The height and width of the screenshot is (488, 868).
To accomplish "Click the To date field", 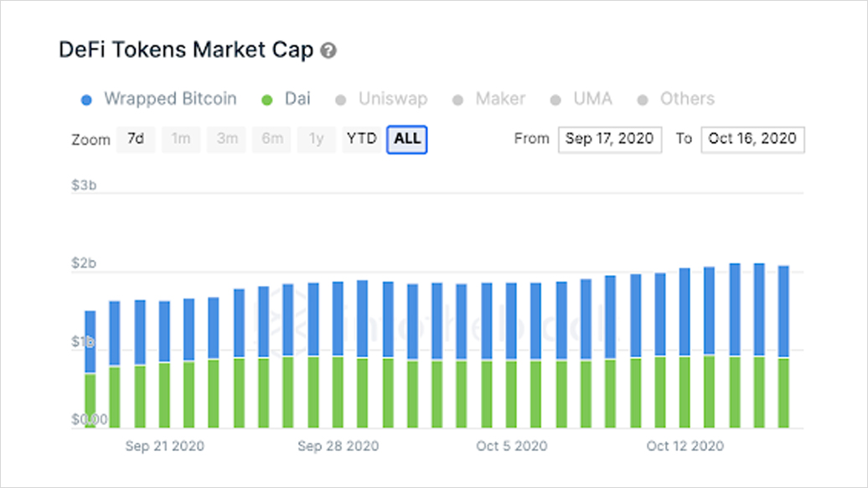I will tap(752, 139).
